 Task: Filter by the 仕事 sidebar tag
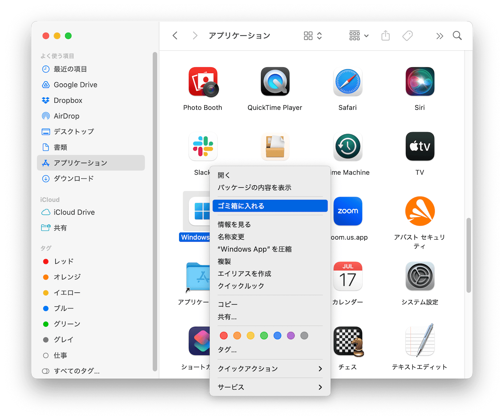(91, 355)
